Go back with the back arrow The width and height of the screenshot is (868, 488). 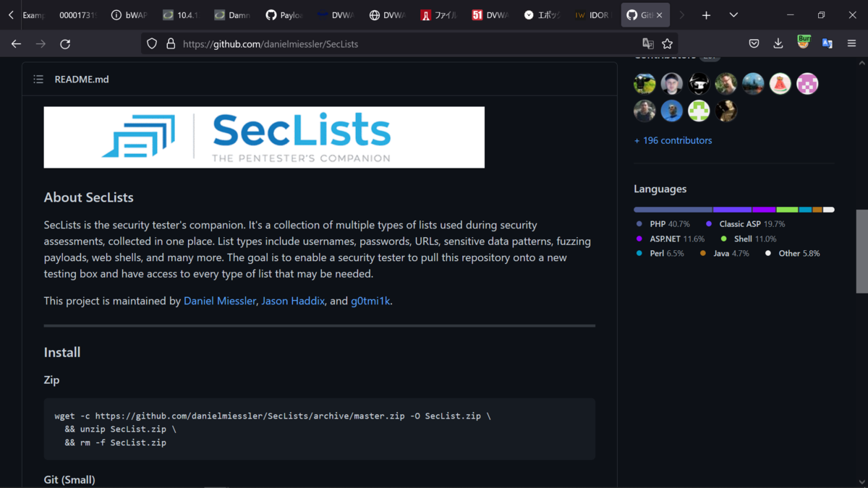(x=16, y=44)
